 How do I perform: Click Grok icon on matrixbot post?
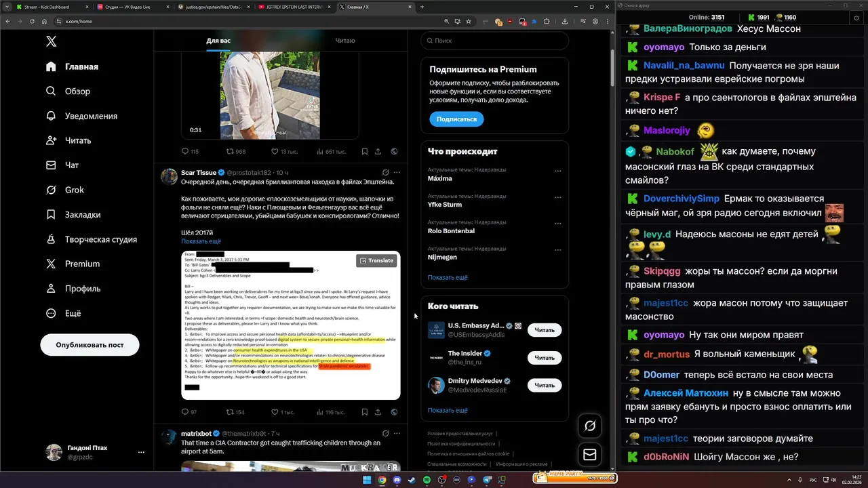(x=385, y=433)
